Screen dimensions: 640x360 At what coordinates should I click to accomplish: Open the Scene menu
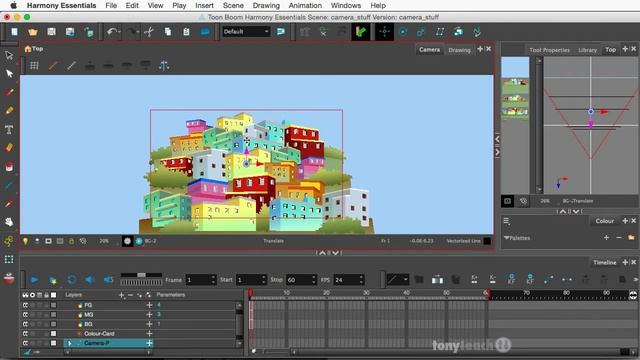233,6
